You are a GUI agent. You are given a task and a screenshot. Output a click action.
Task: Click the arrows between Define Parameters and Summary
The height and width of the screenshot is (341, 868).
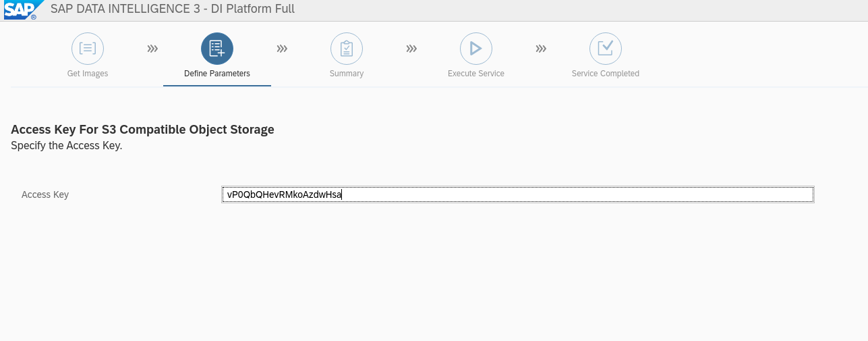click(282, 49)
